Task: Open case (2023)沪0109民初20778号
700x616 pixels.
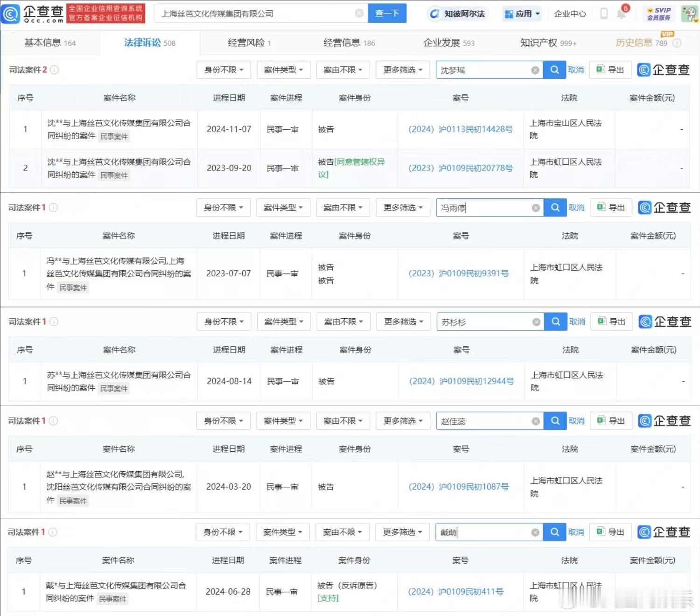Action: point(461,168)
